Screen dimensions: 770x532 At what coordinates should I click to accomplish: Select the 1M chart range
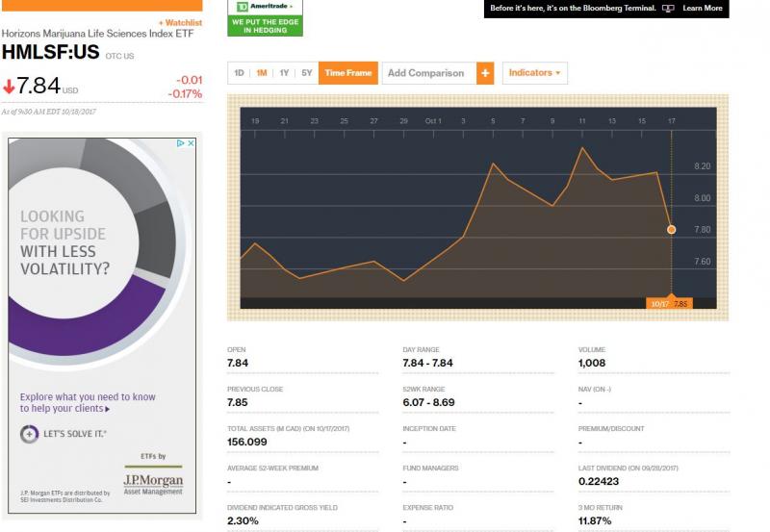[x=262, y=73]
